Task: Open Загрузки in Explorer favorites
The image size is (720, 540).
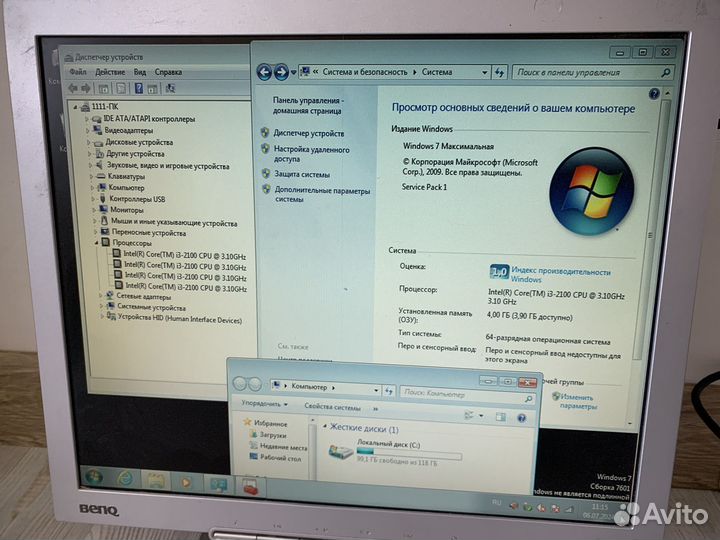Action: click(273, 434)
